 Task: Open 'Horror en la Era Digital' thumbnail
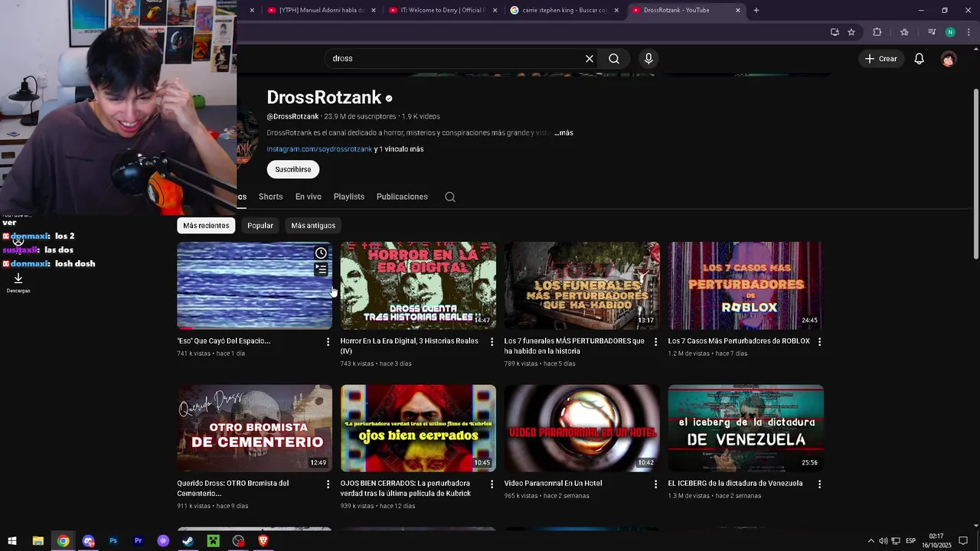tap(418, 286)
